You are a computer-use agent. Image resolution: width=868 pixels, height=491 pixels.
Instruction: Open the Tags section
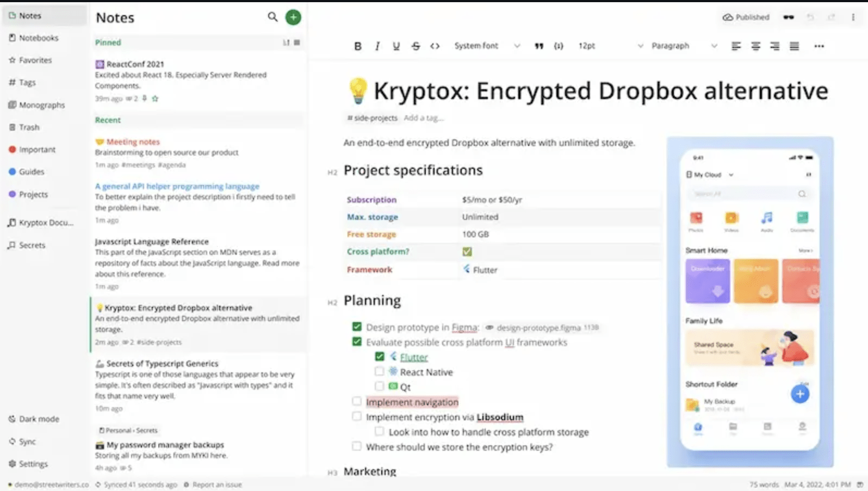tap(44, 83)
